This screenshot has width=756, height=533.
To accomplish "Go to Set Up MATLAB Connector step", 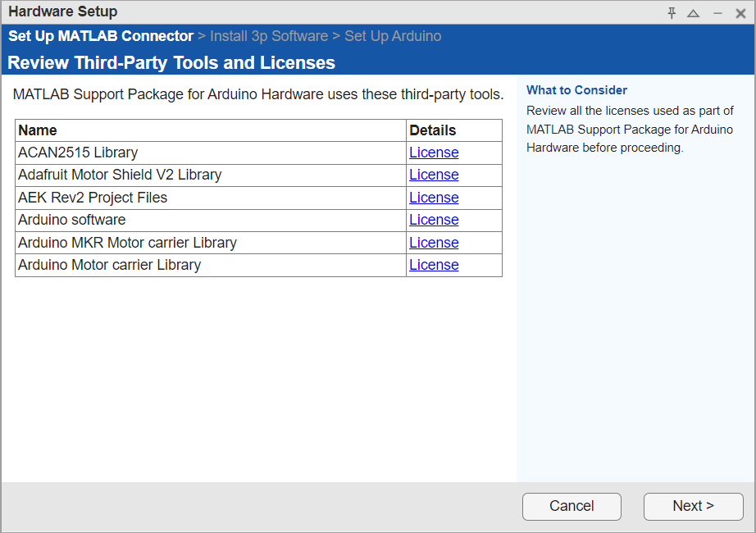I will (x=100, y=36).
